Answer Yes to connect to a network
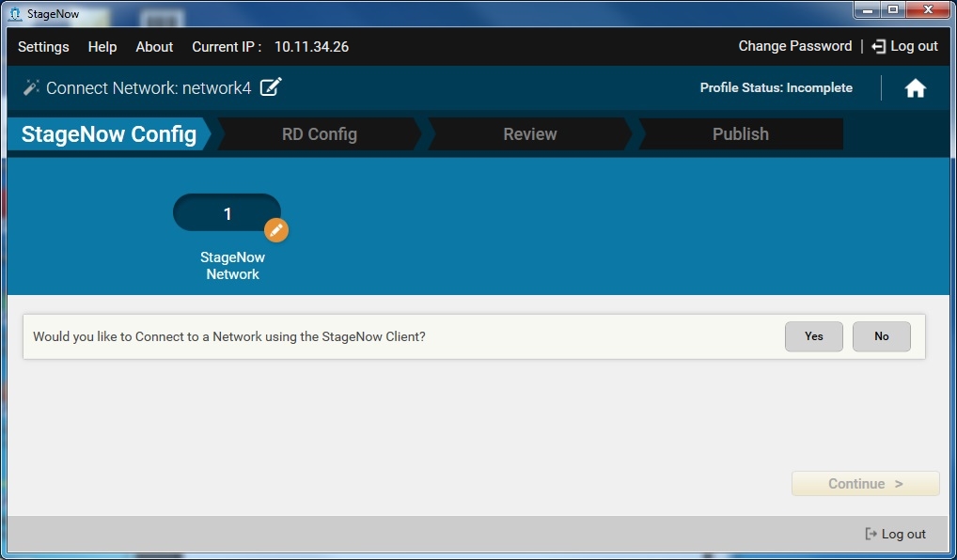 tap(814, 336)
